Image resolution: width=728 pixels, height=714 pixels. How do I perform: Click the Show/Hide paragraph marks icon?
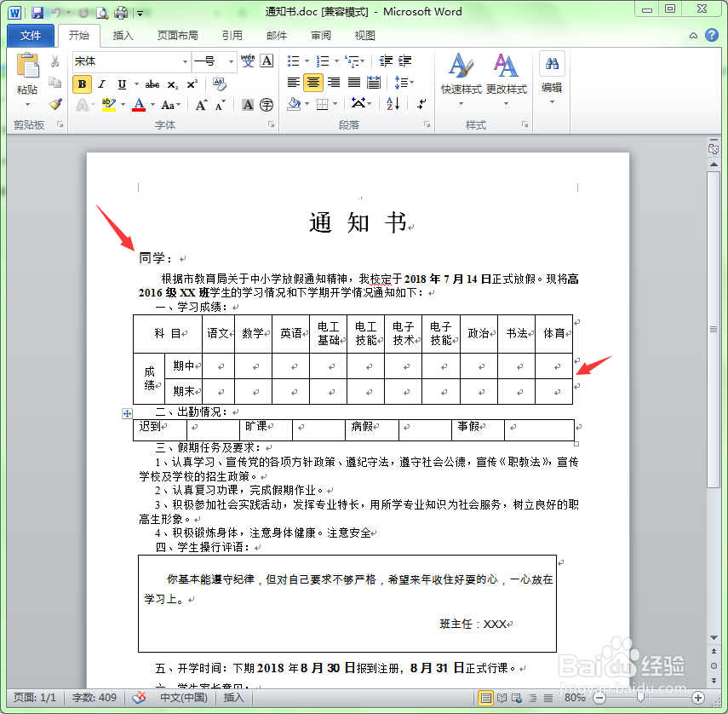pos(421,104)
